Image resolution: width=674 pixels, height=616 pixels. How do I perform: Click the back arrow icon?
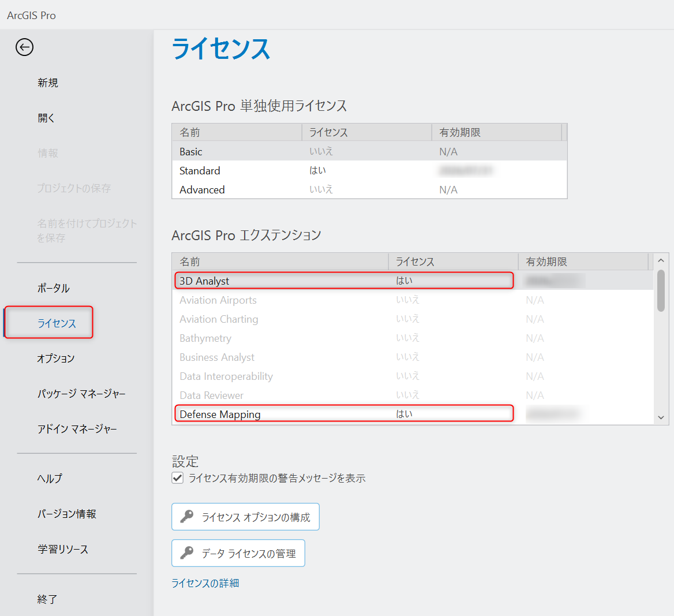click(24, 47)
